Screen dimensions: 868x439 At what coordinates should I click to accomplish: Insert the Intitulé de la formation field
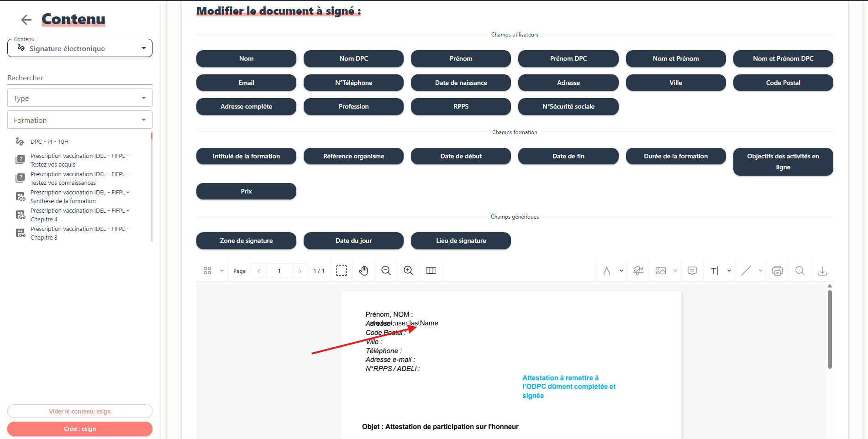click(x=246, y=156)
